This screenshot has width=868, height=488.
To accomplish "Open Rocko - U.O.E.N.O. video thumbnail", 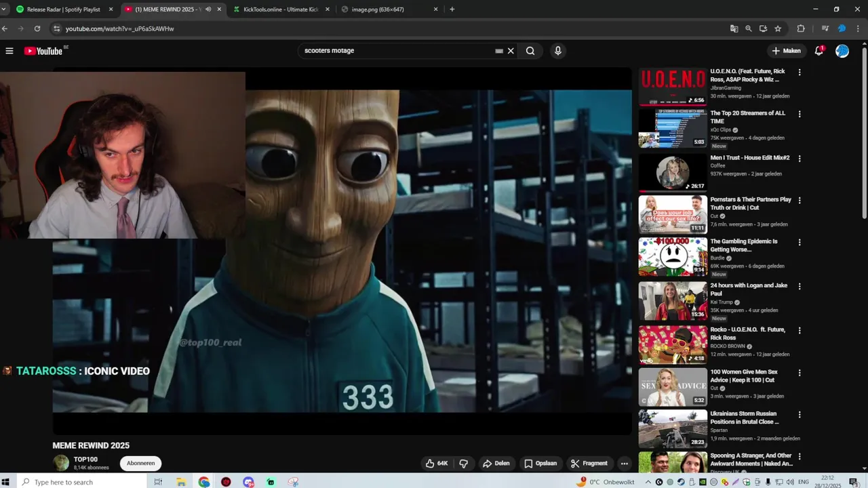I will (x=673, y=345).
